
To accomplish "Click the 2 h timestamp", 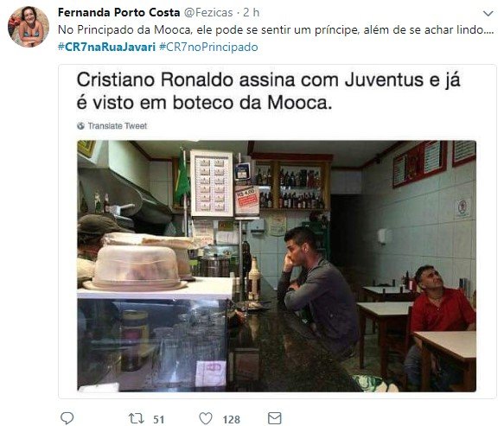I will pyautogui.click(x=251, y=12).
